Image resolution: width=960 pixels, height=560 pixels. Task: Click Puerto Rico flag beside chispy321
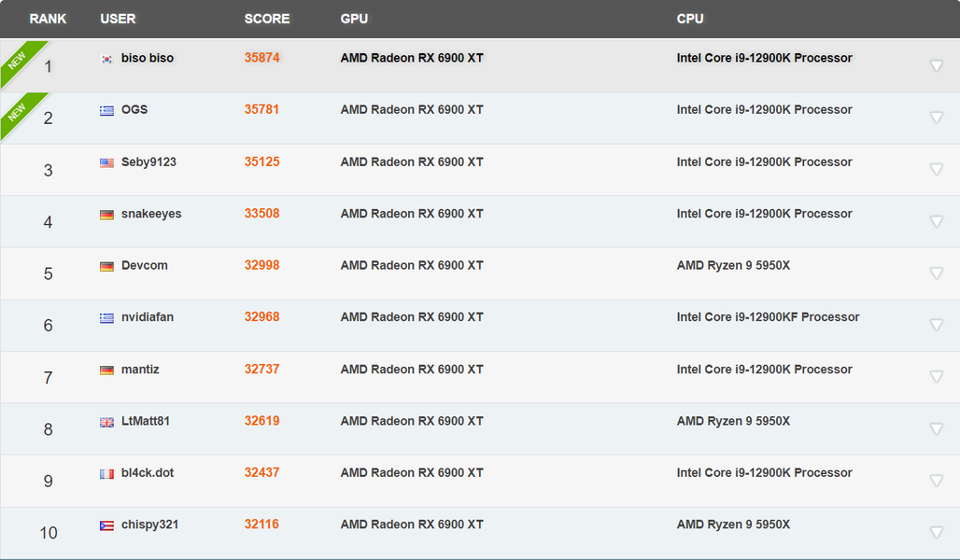coord(106,525)
